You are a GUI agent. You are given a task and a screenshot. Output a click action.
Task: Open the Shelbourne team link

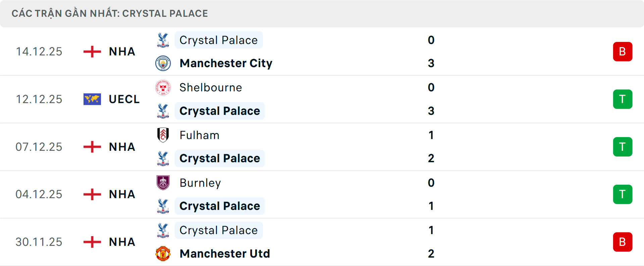pyautogui.click(x=211, y=88)
